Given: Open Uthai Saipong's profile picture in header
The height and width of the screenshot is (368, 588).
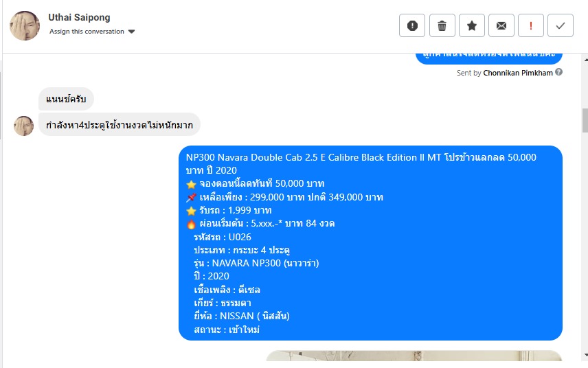Looking at the screenshot, I should tap(25, 25).
